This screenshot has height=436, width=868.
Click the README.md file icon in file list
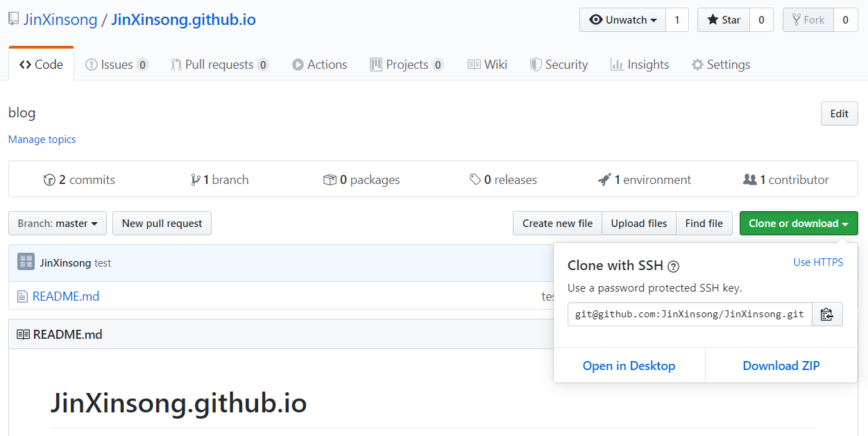[x=23, y=296]
